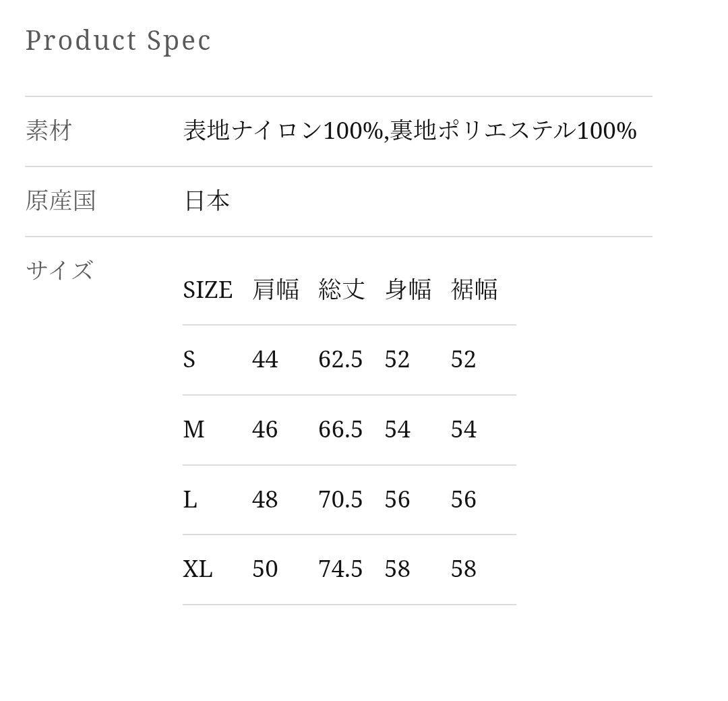Viewport: 728px width, 701px height.
Task: Click the 原産国 row label
Action: [61, 201]
